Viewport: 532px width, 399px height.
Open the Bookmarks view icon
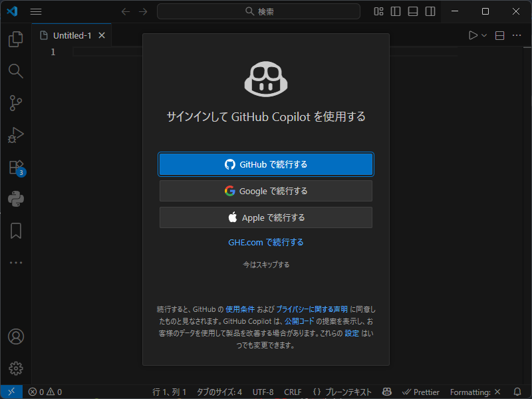pos(15,231)
